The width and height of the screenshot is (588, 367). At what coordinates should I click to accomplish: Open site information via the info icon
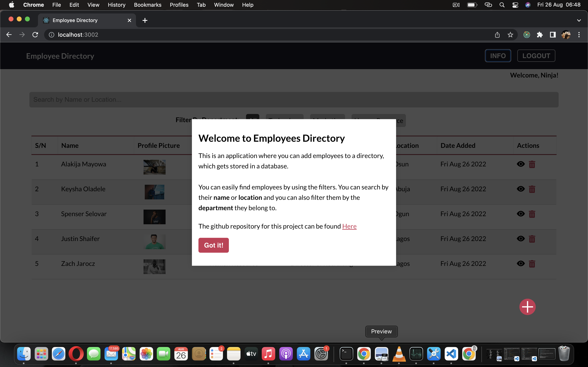click(51, 34)
